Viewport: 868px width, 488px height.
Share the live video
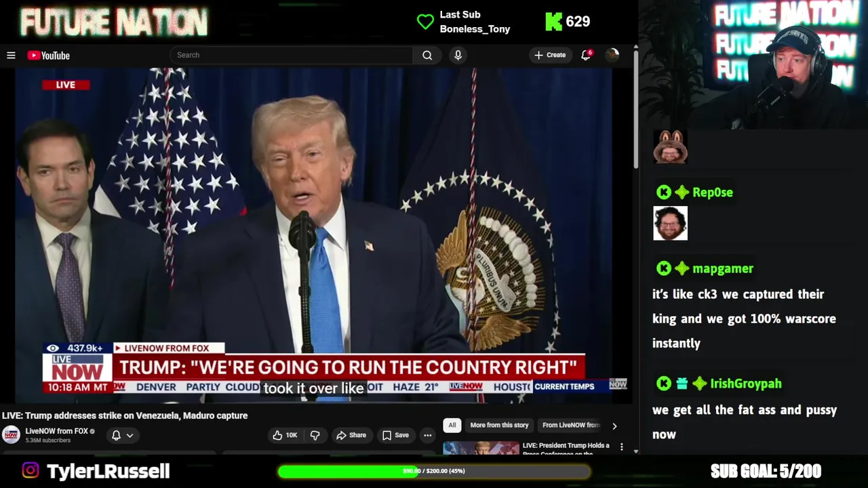click(x=351, y=435)
